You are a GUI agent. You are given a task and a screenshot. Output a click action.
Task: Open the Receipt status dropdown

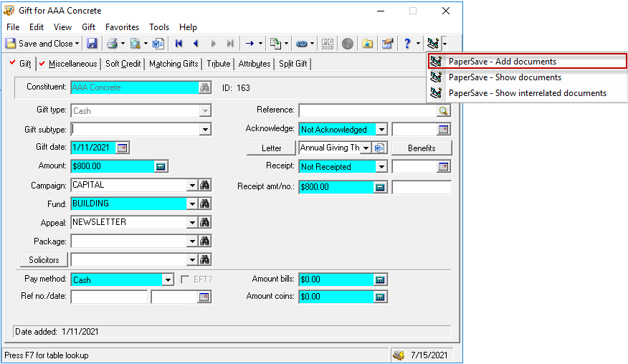click(381, 167)
